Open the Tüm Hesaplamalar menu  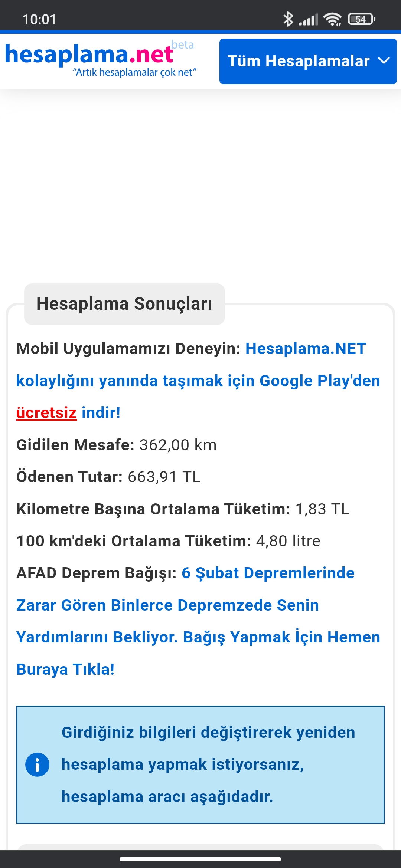299,61
